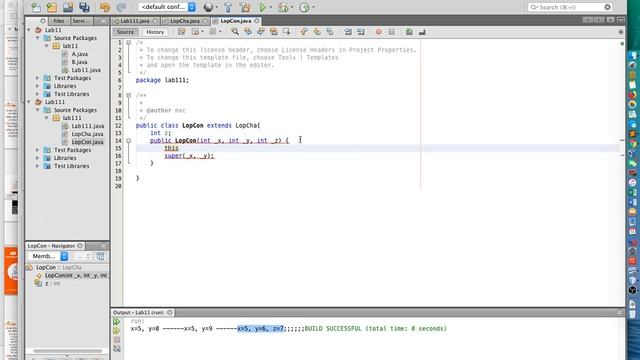Click the Build Project hammer icon
This screenshot has width=640, height=360.
point(228,7)
